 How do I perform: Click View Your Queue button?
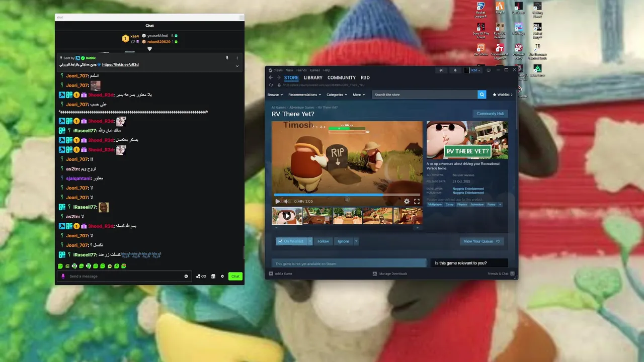pos(481,241)
